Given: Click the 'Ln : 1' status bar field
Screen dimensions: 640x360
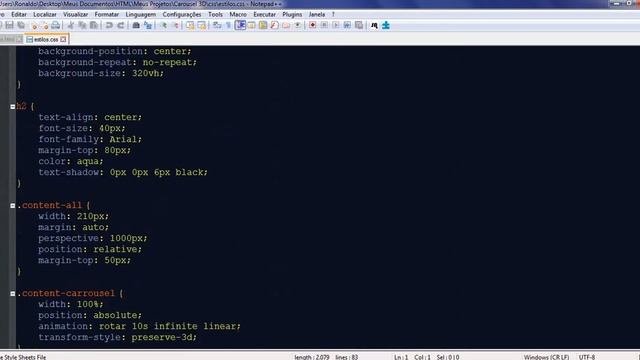Looking at the screenshot, I should [401, 357].
